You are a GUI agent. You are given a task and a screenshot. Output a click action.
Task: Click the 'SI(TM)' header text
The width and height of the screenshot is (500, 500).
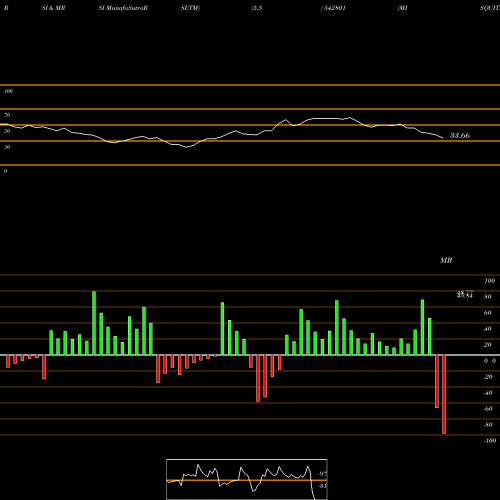[x=190, y=8]
